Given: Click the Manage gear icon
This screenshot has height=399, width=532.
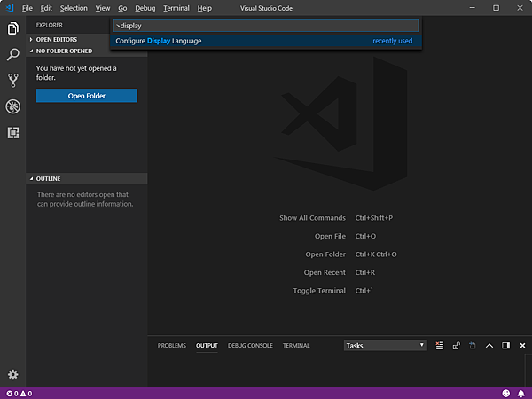Looking at the screenshot, I should [x=12, y=374].
